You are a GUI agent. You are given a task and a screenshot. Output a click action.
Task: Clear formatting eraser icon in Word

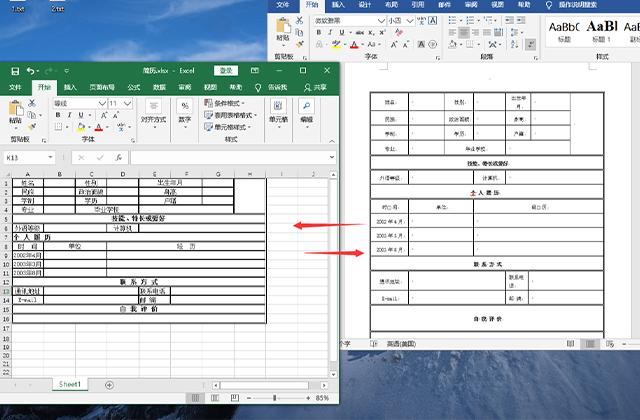click(399, 32)
